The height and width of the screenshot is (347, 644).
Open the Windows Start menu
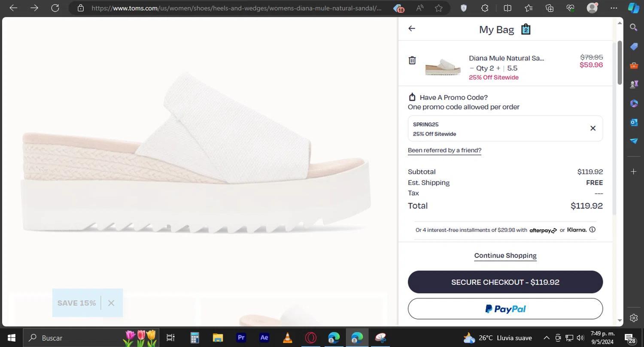[x=12, y=338]
